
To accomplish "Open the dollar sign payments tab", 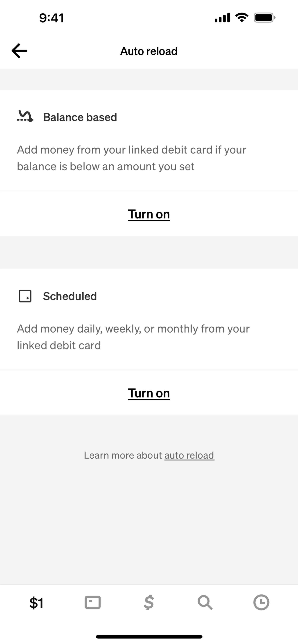I will click(x=149, y=602).
